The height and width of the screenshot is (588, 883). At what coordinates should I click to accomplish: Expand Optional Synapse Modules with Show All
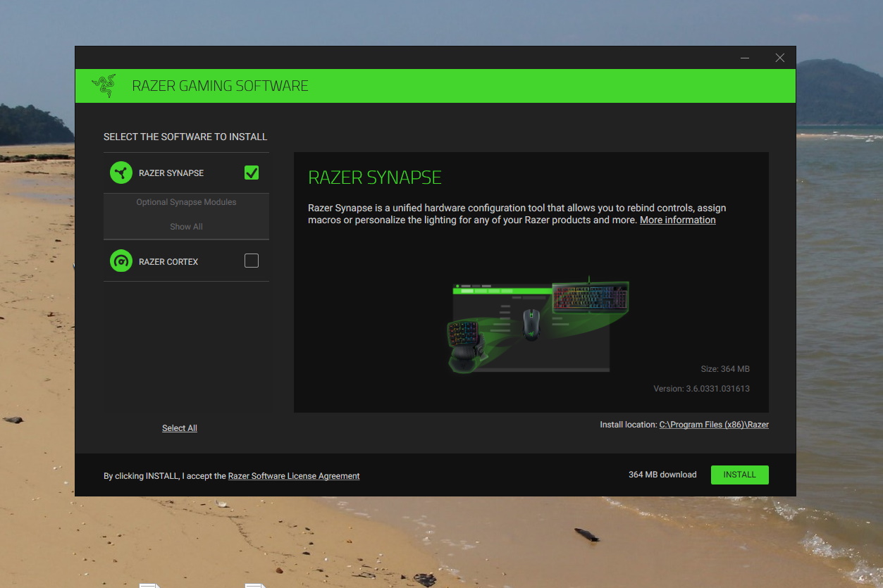[x=186, y=227]
